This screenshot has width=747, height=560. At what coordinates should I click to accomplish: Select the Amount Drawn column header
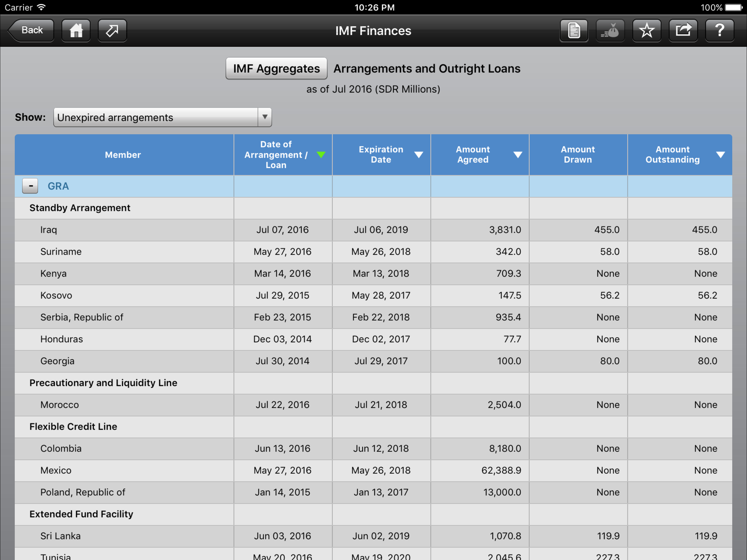click(x=578, y=155)
